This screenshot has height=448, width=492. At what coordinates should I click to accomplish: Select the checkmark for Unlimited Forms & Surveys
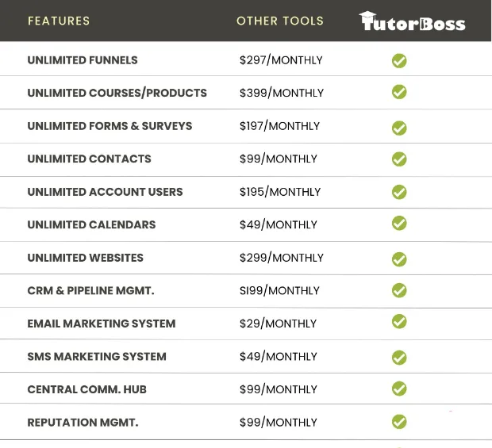[399, 128]
